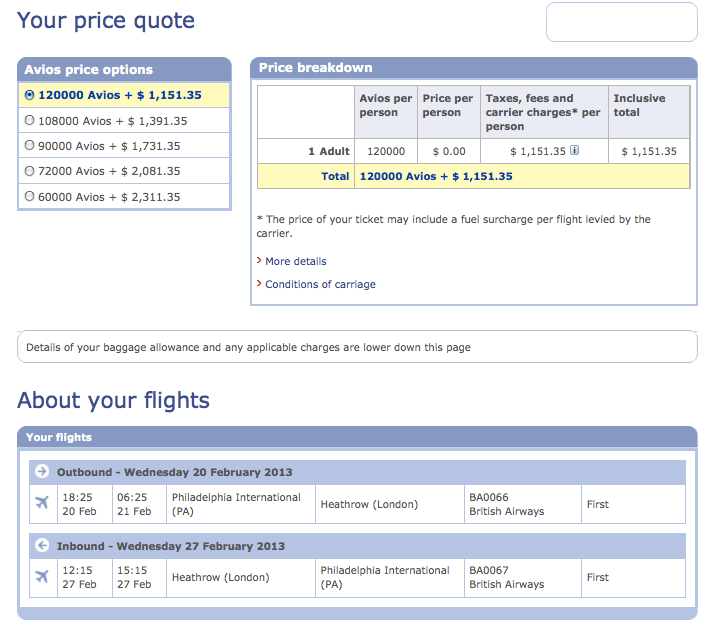The width and height of the screenshot is (715, 629).
Task: Click the inbound arrow circle icon
Action: [x=42, y=546]
